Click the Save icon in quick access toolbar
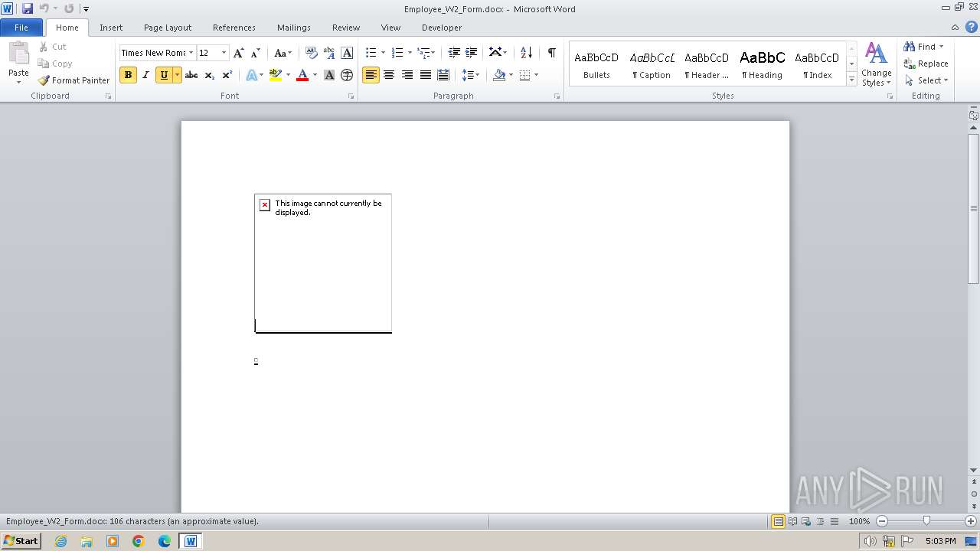Viewport: 980px width, 551px height. click(x=28, y=8)
